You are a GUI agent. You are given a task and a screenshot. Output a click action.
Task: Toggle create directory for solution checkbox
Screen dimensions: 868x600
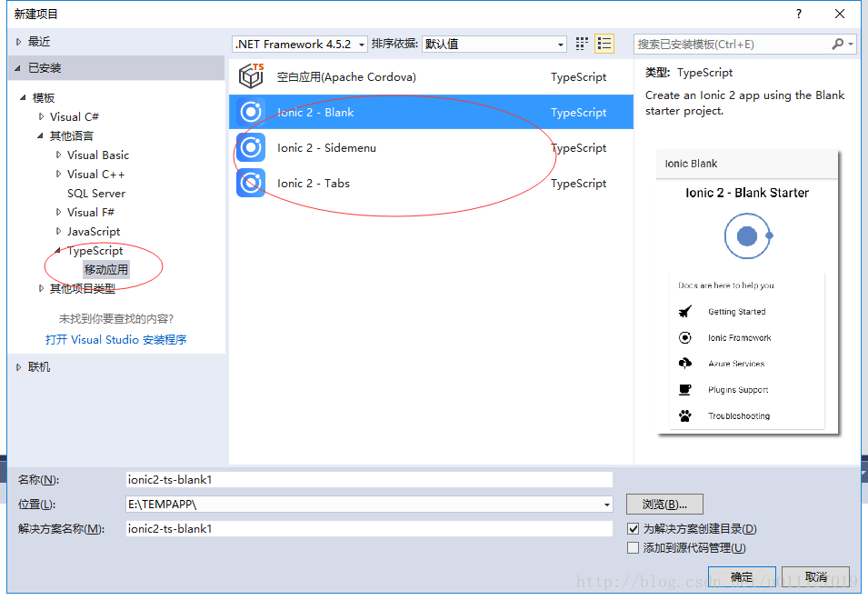(633, 528)
